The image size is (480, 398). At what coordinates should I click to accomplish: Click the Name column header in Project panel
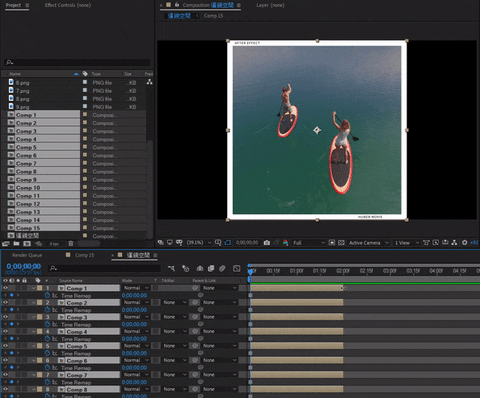(x=15, y=74)
